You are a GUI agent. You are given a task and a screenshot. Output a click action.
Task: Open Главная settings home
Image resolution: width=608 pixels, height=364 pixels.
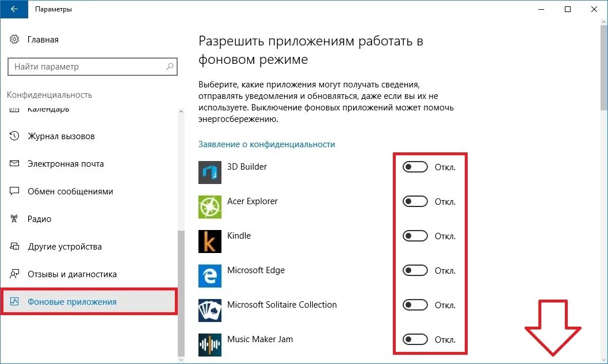(x=43, y=40)
